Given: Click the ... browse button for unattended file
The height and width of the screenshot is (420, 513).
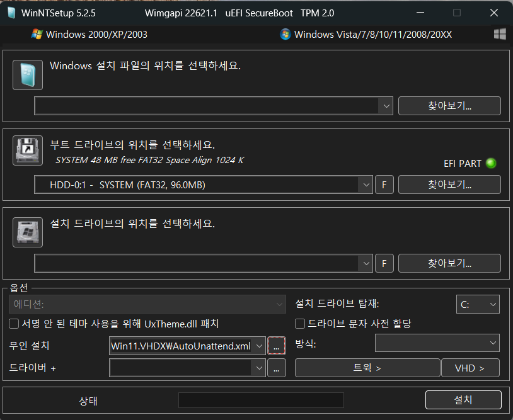Looking at the screenshot, I should [277, 346].
